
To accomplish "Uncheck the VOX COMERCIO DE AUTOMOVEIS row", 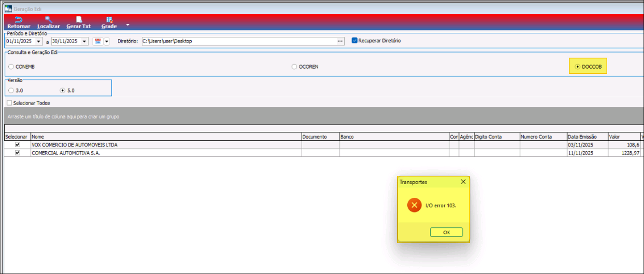I will click(18, 144).
